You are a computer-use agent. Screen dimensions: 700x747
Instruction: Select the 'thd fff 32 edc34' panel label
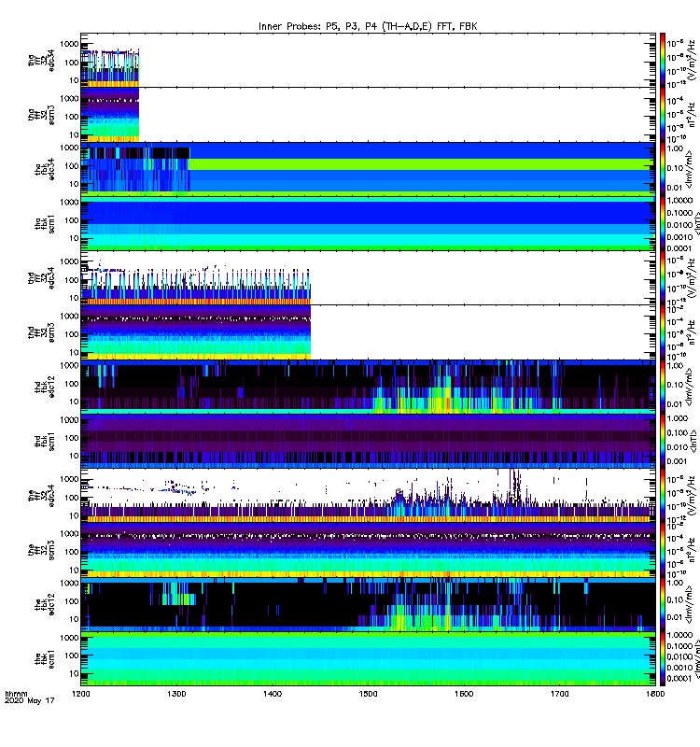pyautogui.click(x=41, y=277)
